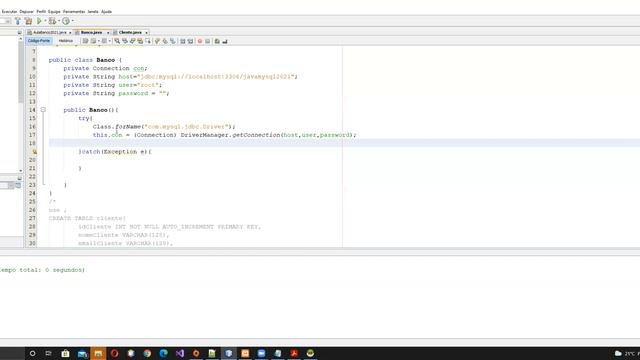Screen dimensions: 640x360
Task: Click the Debug Project icon
Action: [52, 21]
